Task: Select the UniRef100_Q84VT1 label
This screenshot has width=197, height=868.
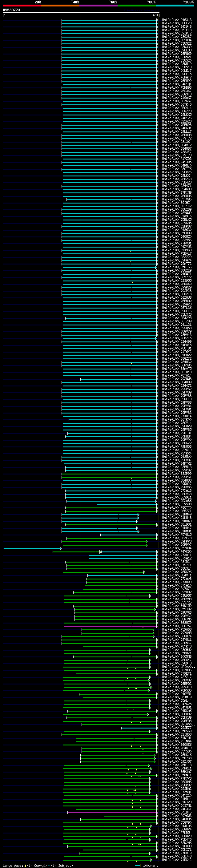Action: pyautogui.click(x=176, y=575)
